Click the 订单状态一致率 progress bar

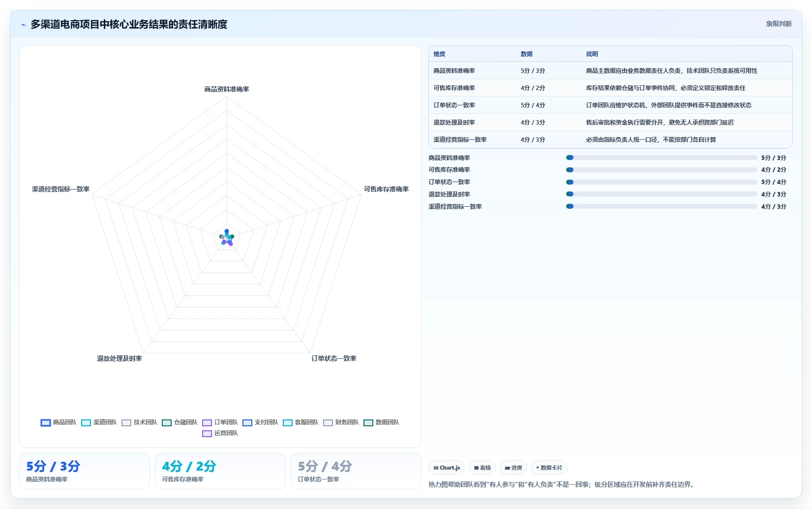click(662, 182)
